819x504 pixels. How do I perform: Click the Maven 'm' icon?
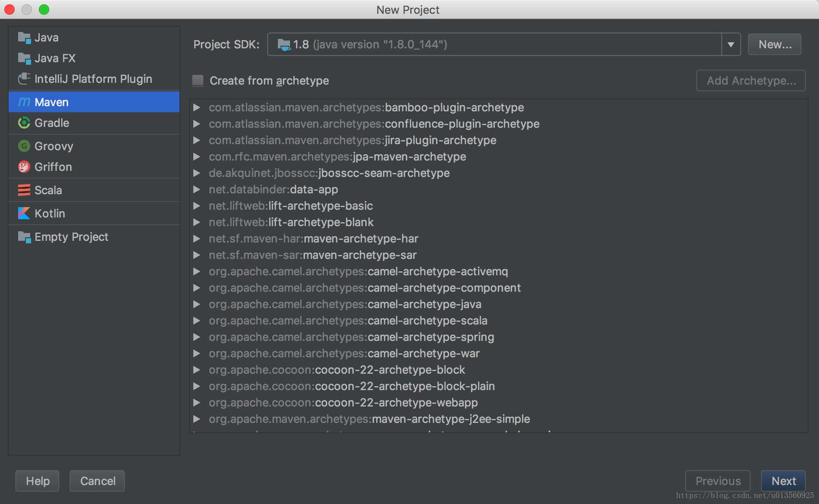click(x=24, y=102)
